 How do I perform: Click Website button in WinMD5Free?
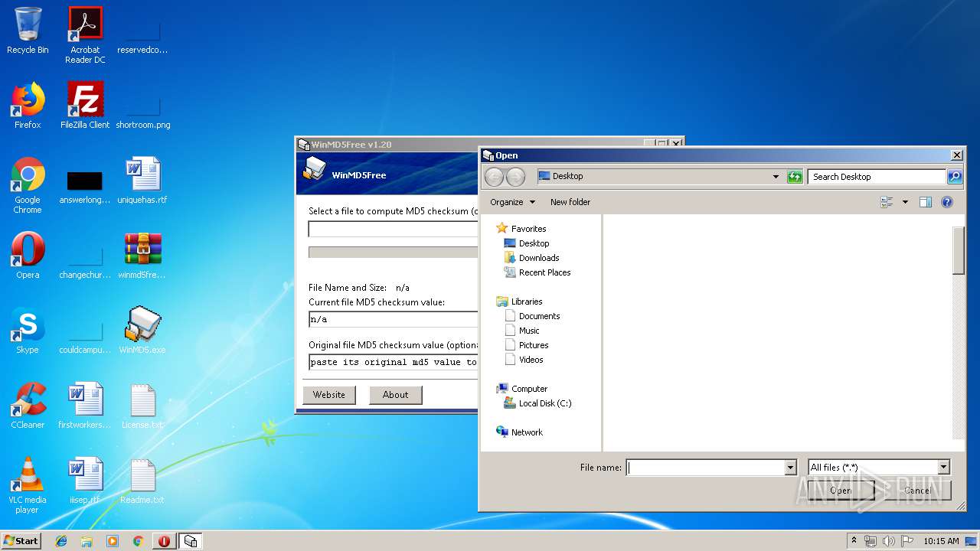(329, 395)
